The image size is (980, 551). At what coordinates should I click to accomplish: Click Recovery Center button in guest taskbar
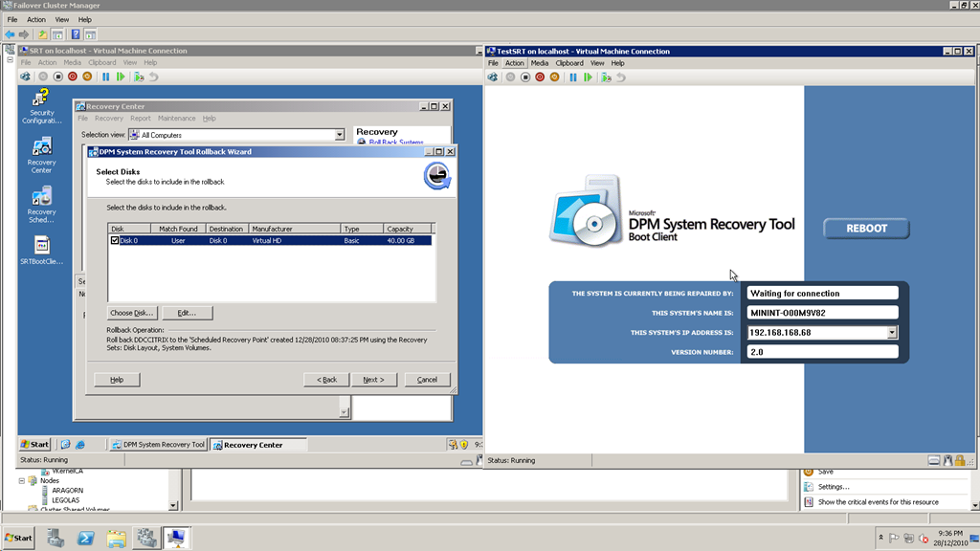coord(257,445)
